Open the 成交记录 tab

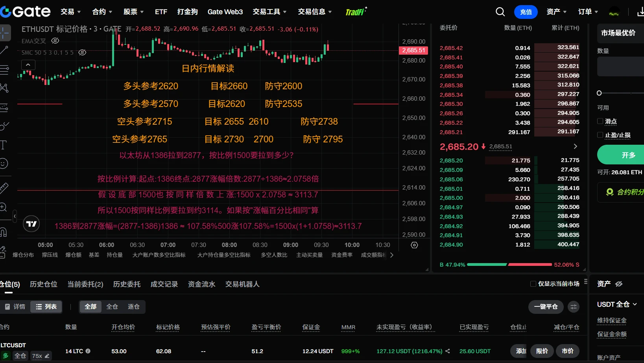(164, 284)
